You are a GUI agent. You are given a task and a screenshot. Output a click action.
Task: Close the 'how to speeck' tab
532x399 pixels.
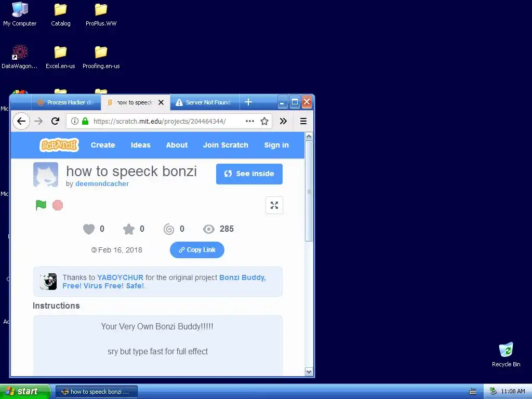point(161,102)
